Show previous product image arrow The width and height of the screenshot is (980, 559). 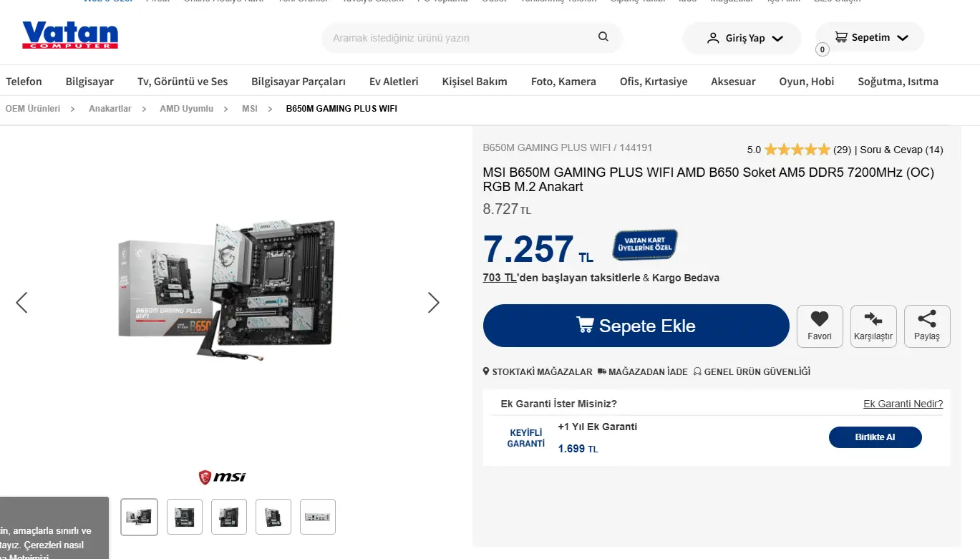pyautogui.click(x=21, y=303)
